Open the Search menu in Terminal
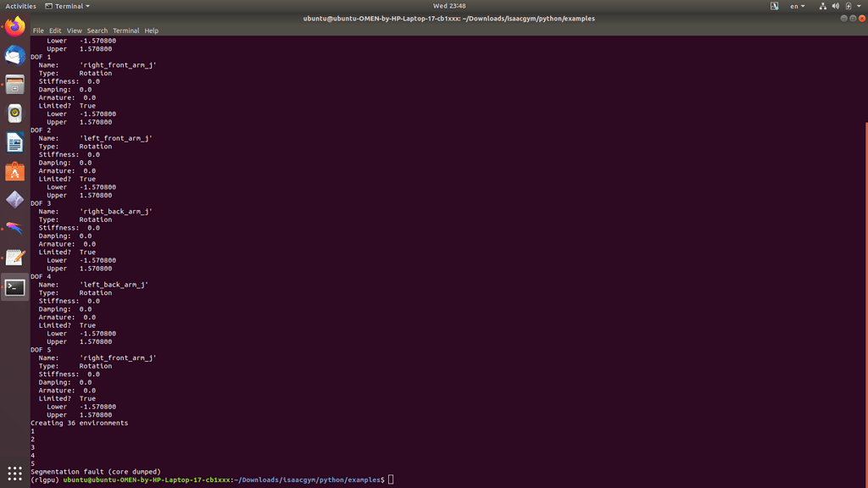This screenshot has width=868, height=488. pyautogui.click(x=97, y=30)
